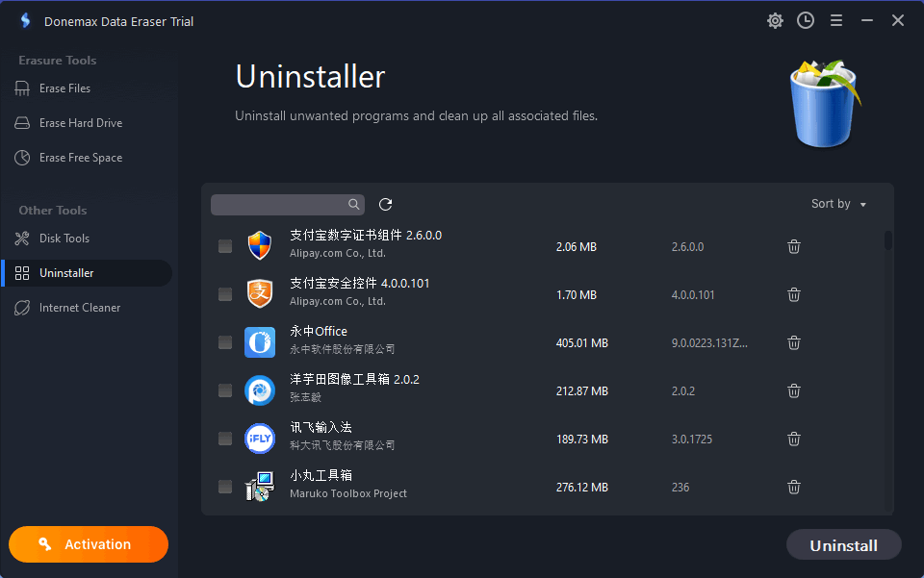The image size is (924, 578).
Task: Click the Uninstall button
Action: (x=844, y=545)
